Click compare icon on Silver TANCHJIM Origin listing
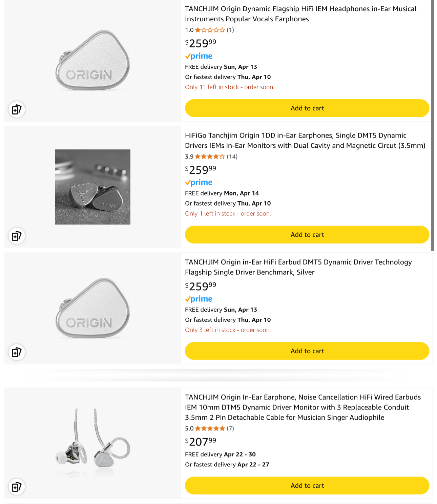Image resolution: width=437 pixels, height=504 pixels. [x=17, y=352]
